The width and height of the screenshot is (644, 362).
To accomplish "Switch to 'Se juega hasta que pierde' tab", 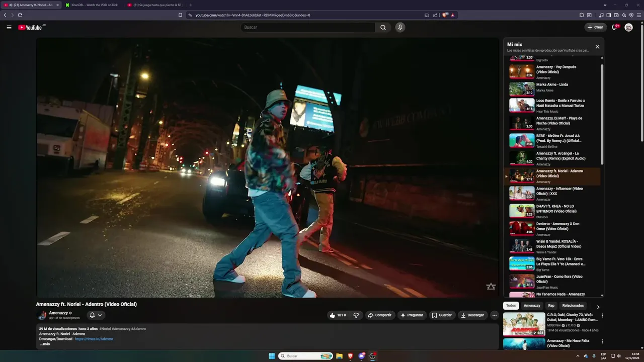I will (x=154, y=5).
